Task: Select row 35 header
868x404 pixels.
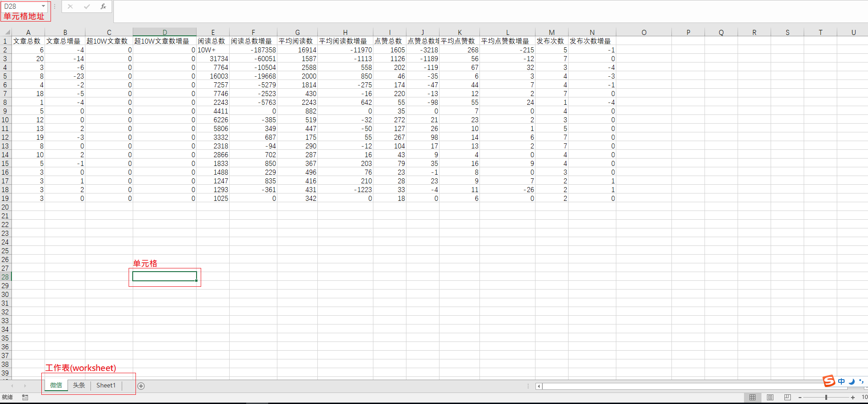Action: 6,338
